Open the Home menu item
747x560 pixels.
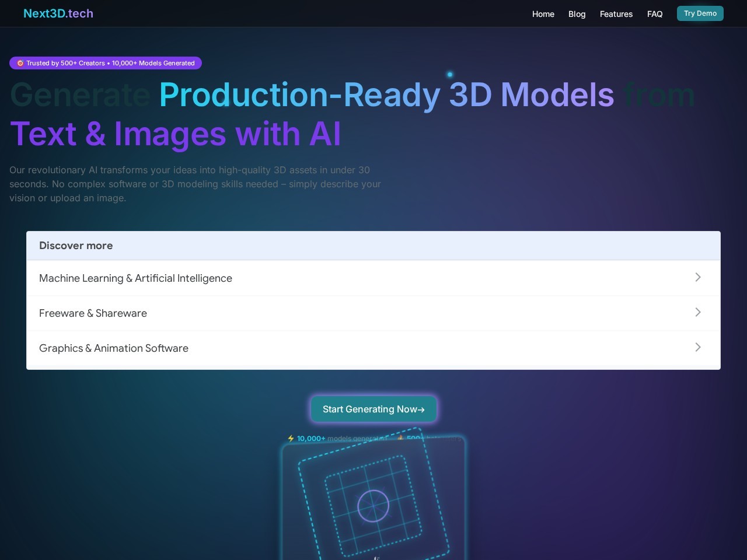[543, 14]
